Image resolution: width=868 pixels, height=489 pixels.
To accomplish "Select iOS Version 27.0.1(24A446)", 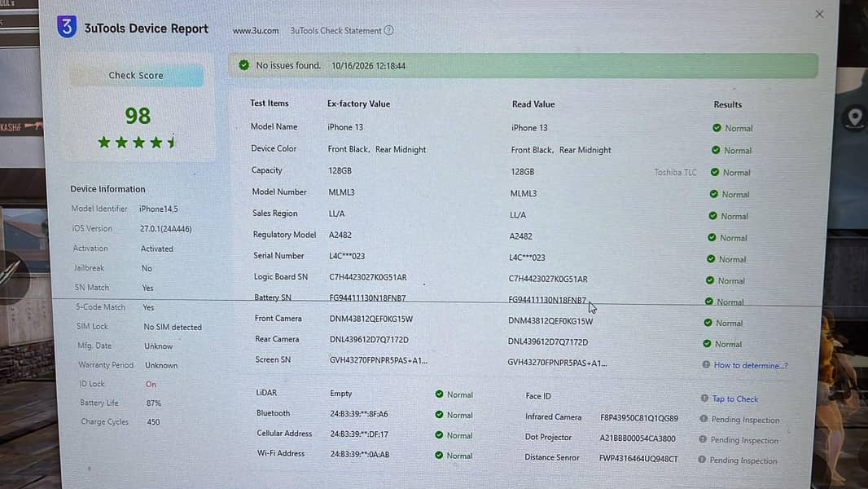I will 165,229.
